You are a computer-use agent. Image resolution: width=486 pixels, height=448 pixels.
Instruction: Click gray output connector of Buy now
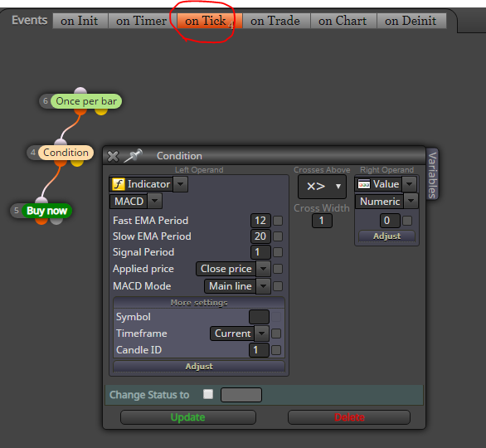[56, 221]
